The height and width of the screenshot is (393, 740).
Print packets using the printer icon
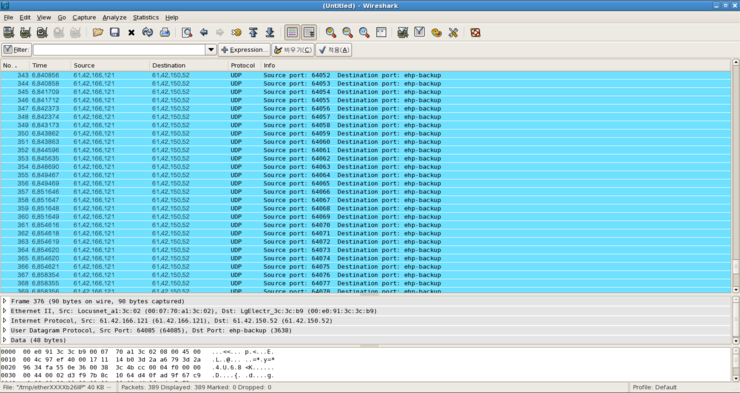(x=165, y=33)
